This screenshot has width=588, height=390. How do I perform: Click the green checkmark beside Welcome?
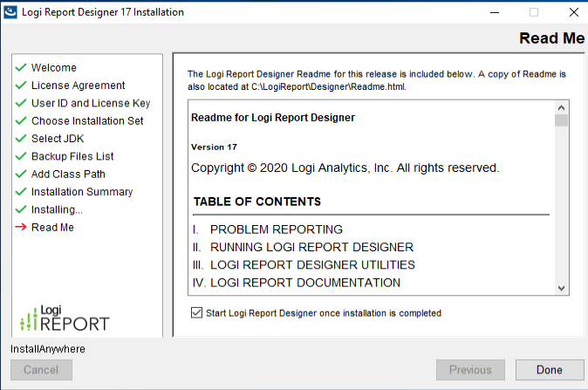(x=21, y=68)
